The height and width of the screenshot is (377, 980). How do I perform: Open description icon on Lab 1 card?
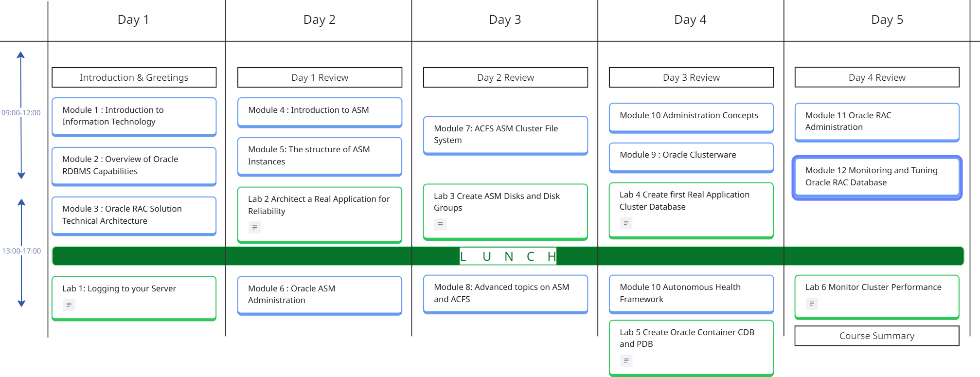tap(69, 305)
